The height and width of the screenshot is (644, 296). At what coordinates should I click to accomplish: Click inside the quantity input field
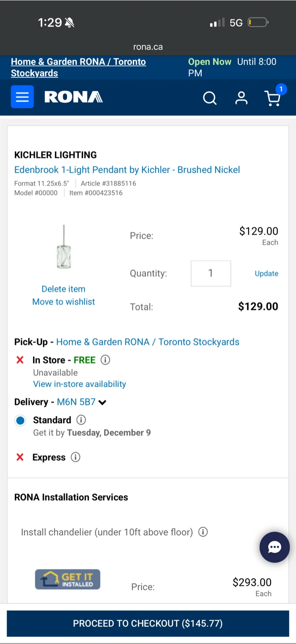(x=211, y=273)
